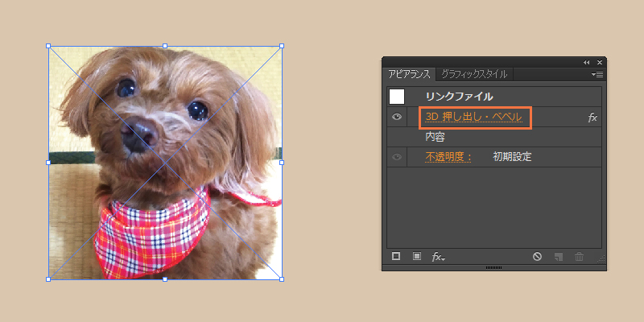
Task: Clear appearance with the no-symbol icon
Action: (x=537, y=257)
